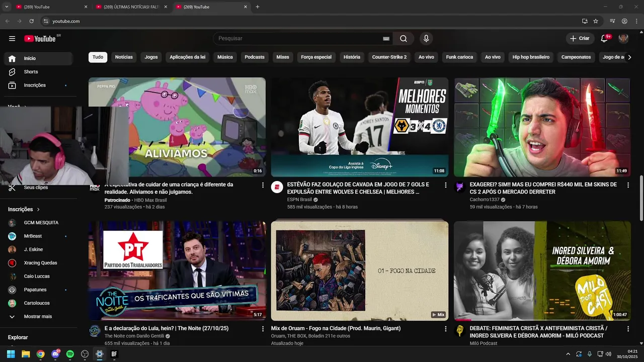Open the on-screen keyboard icon in the search box
644x362 pixels.
(386, 39)
